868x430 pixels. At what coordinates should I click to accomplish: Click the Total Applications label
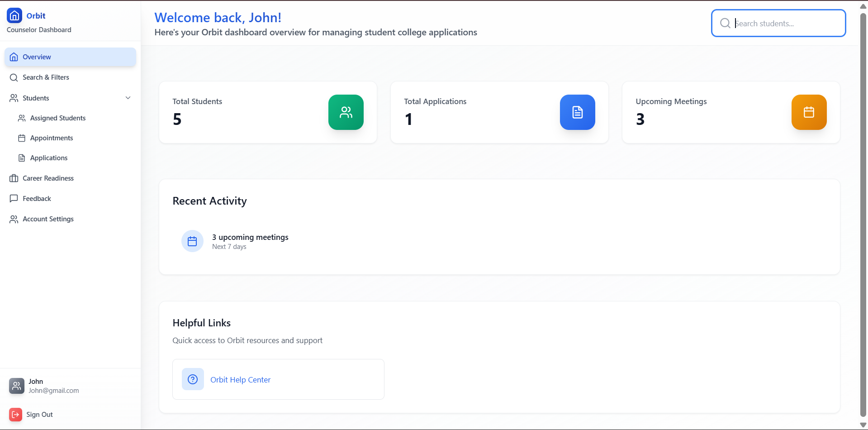(435, 101)
